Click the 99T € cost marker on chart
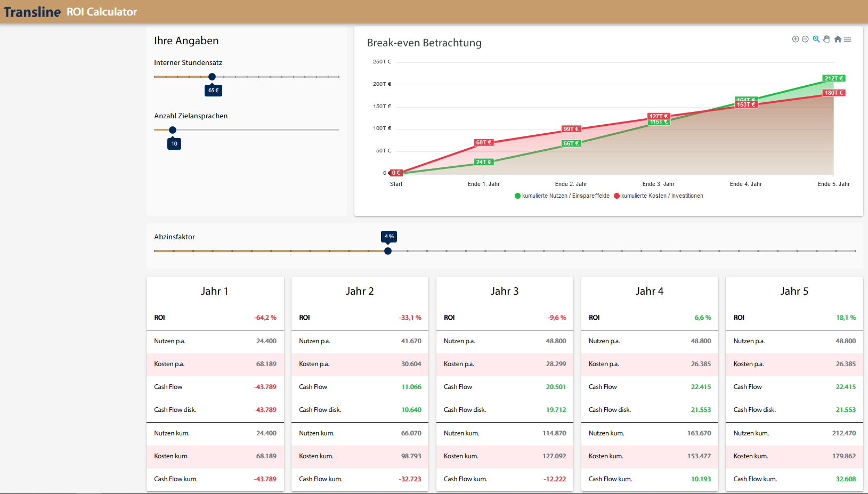 coord(571,129)
